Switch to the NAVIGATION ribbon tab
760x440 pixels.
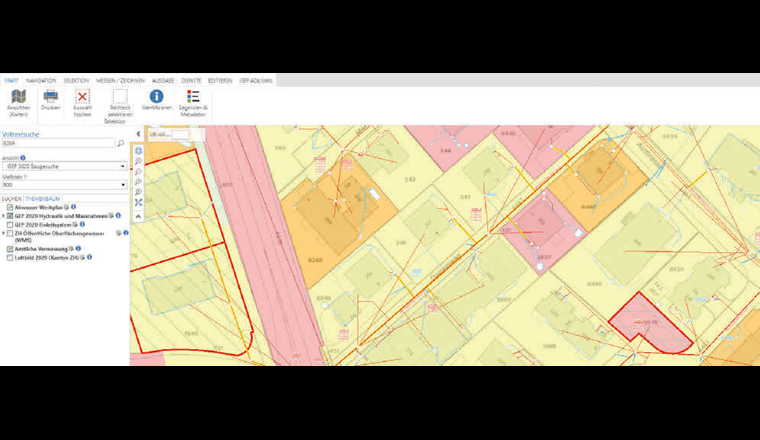click(x=41, y=80)
